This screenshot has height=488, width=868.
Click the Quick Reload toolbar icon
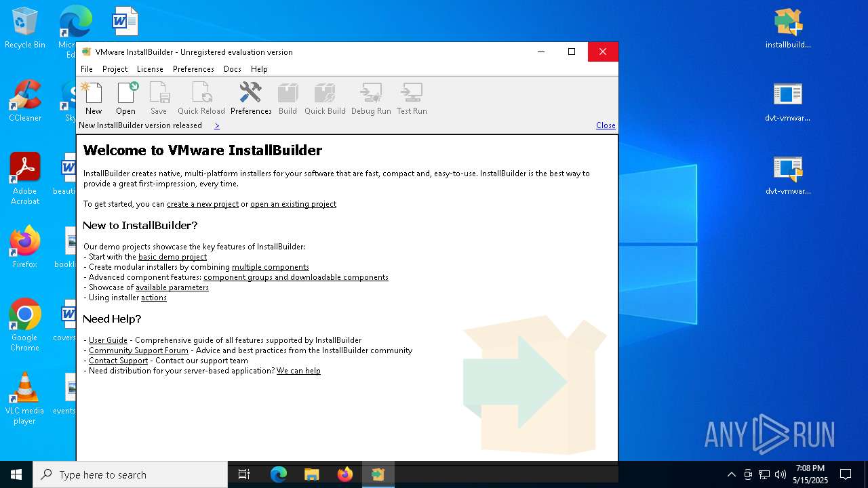pos(201,99)
